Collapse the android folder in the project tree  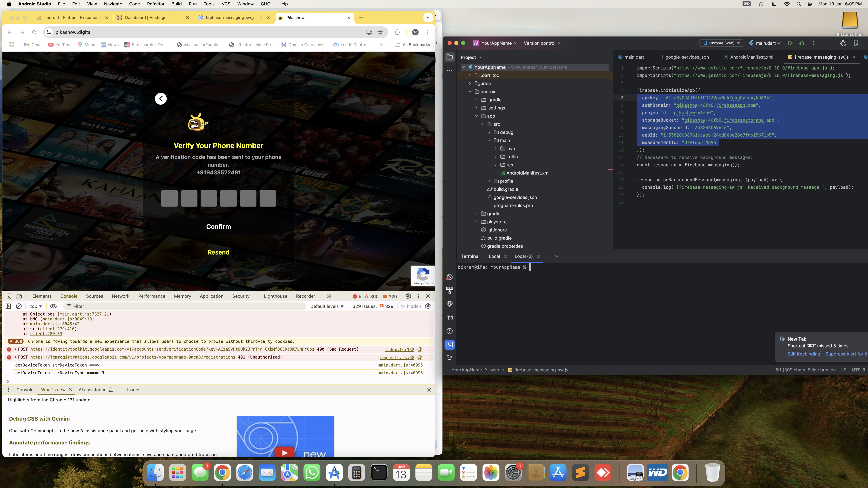point(470,92)
